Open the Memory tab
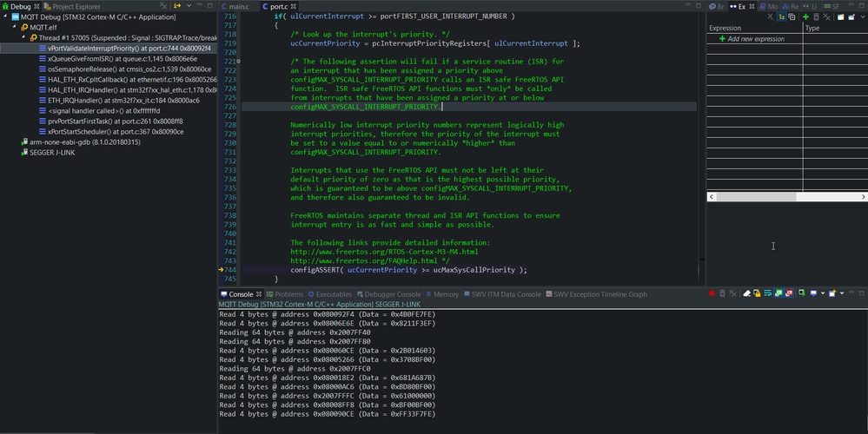868x434 pixels. pos(441,294)
